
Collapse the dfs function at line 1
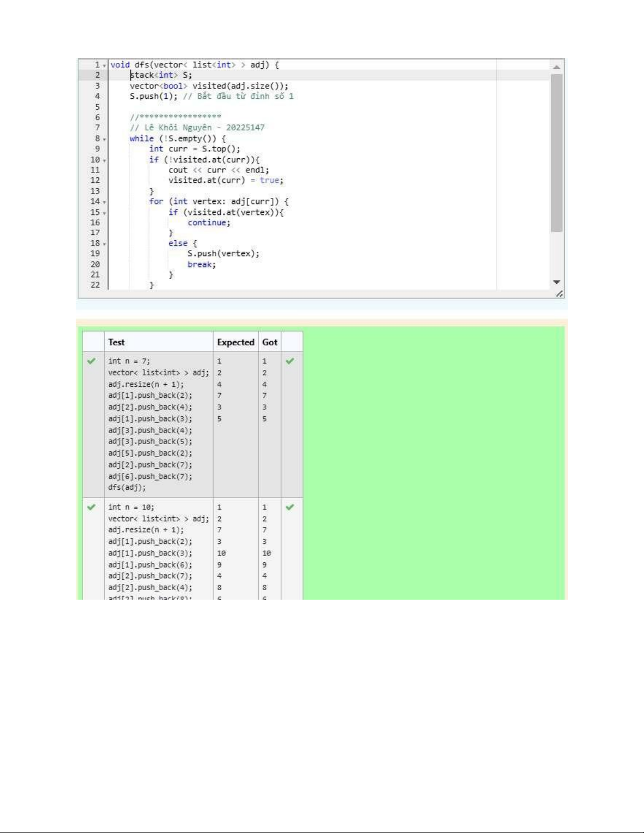pyautogui.click(x=105, y=66)
